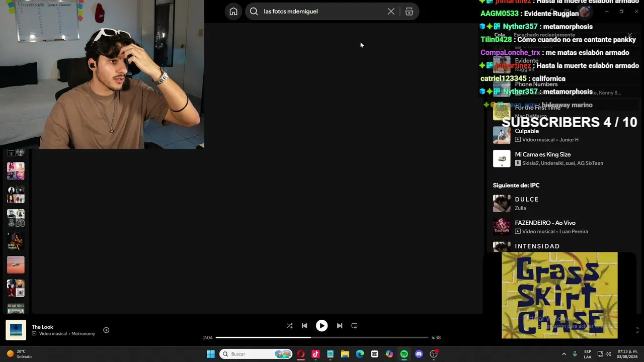Image resolution: width=644 pixels, height=362 pixels.
Task: Open CapCut from taskbar
Action: click(x=374, y=354)
